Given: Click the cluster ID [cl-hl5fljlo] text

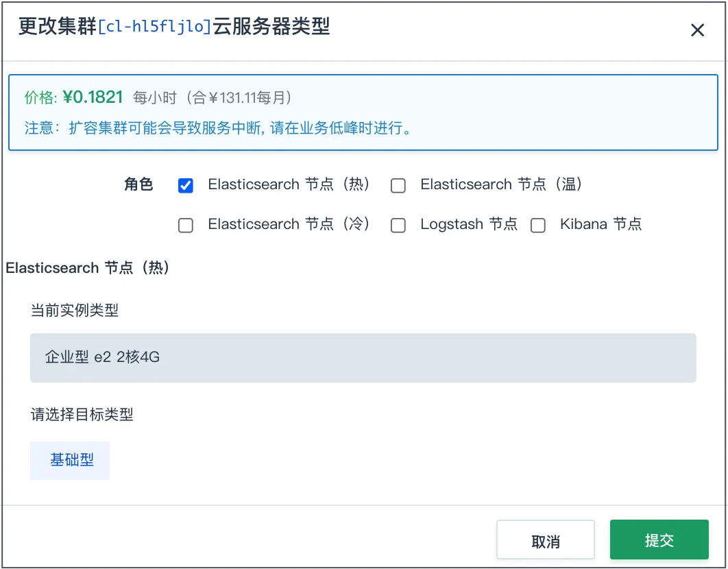Looking at the screenshot, I should (x=155, y=27).
